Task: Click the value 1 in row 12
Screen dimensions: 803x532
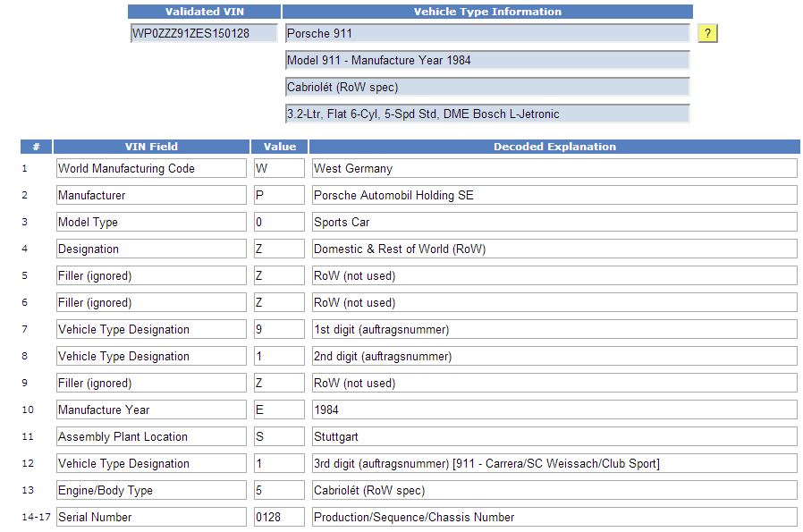Action: click(x=279, y=463)
